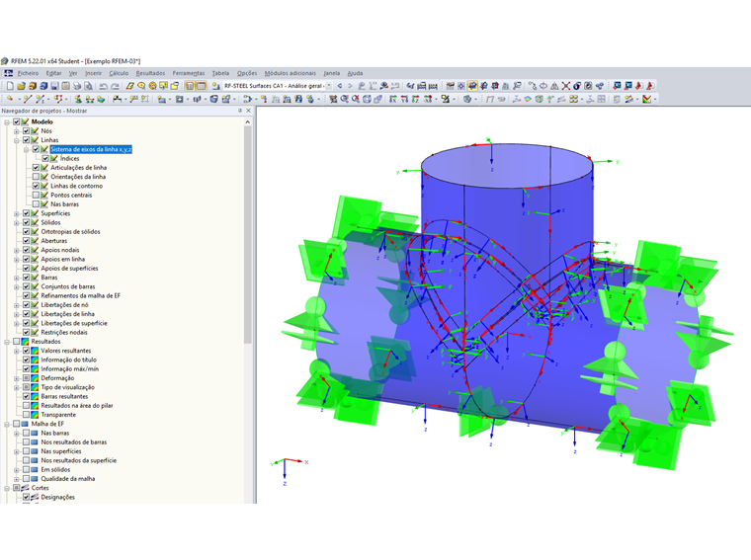Click the highlighted rotate view icon
This screenshot has width=751, height=560.
(x=472, y=86)
